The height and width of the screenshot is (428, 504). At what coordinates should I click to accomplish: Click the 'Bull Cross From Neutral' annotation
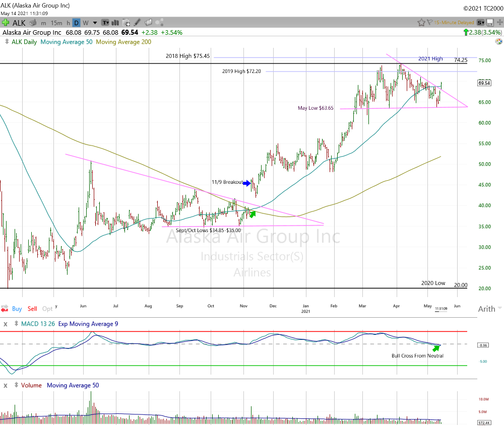coord(417,356)
